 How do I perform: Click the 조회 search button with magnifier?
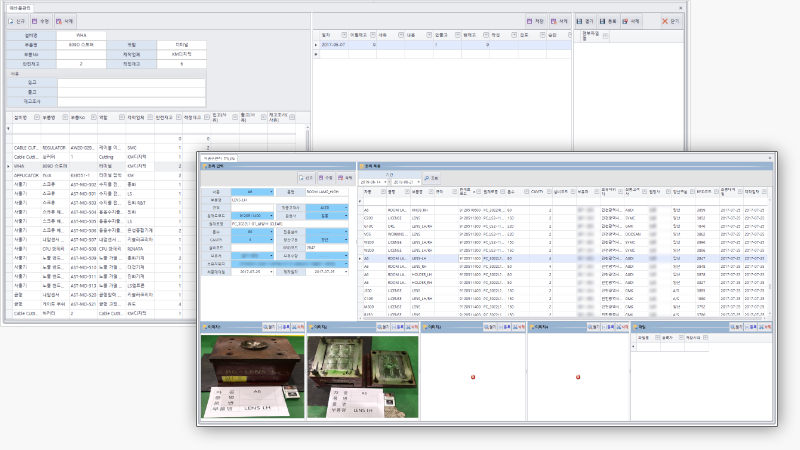pos(431,178)
